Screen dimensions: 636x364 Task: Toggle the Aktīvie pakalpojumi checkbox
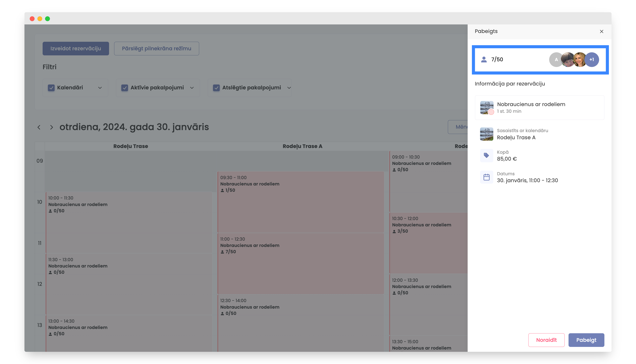click(125, 88)
